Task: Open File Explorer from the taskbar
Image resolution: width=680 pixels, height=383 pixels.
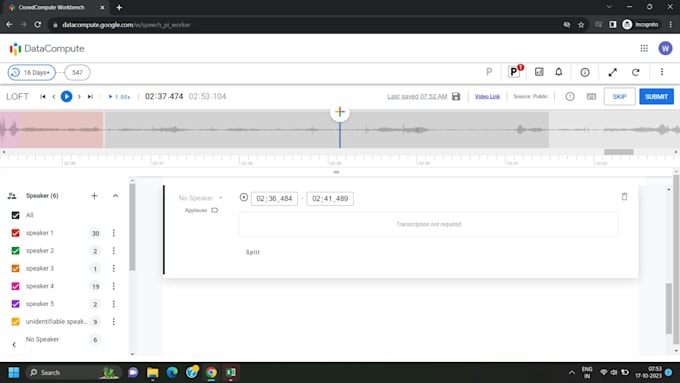Action: click(x=153, y=373)
